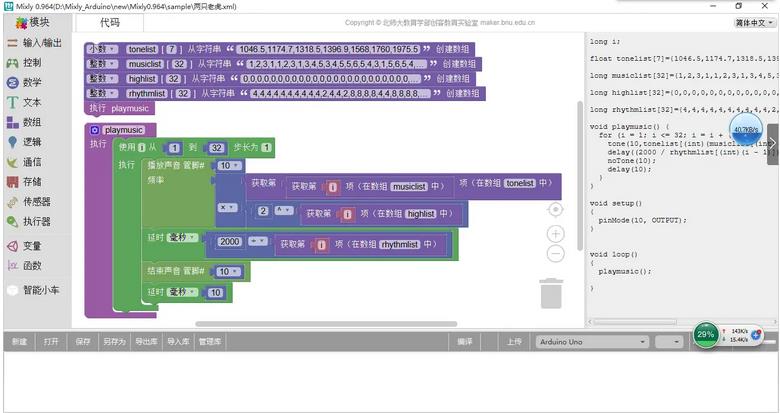Screen dimensions: 780x413
Task: Click the trash can icon
Action: (x=551, y=294)
